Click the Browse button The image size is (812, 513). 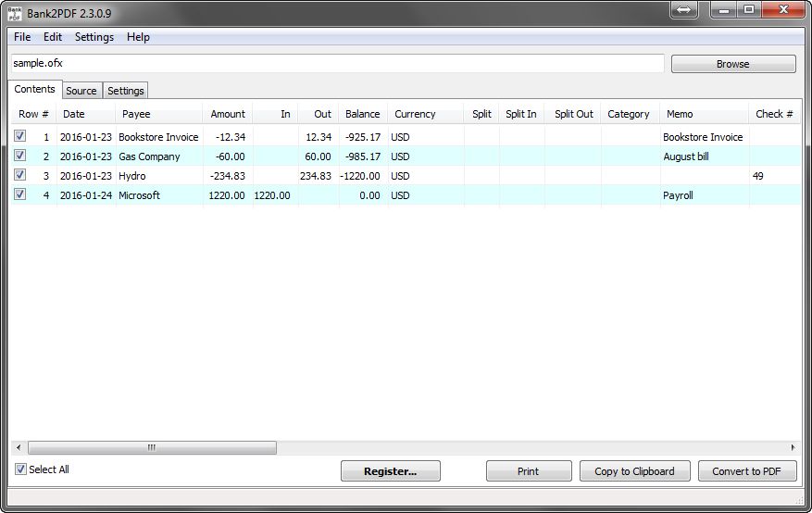tap(733, 64)
